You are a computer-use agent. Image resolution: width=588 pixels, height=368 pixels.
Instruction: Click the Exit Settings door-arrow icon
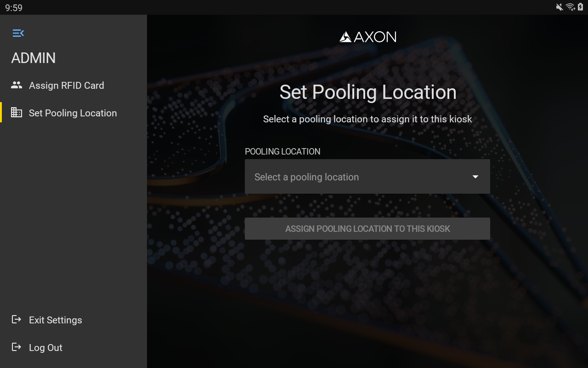click(x=17, y=320)
